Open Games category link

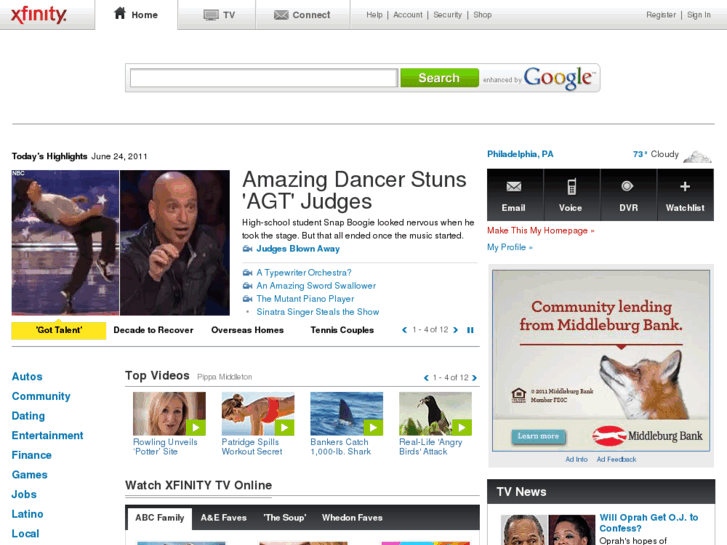(30, 475)
